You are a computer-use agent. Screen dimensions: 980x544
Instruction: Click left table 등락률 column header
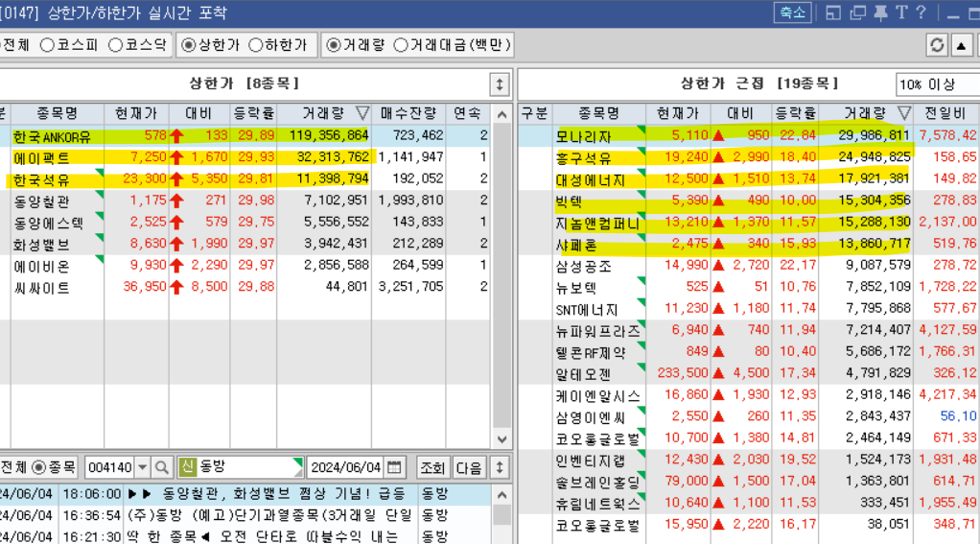(x=253, y=113)
